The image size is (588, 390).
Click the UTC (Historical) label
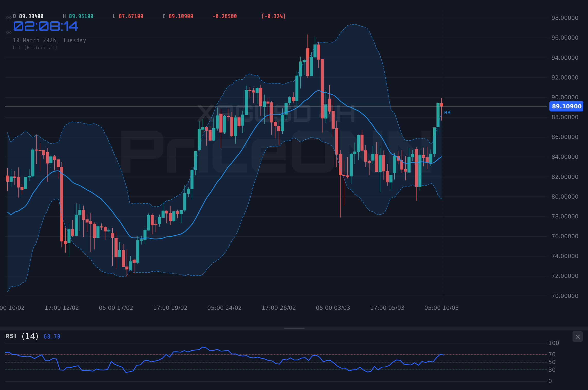[x=35, y=48]
